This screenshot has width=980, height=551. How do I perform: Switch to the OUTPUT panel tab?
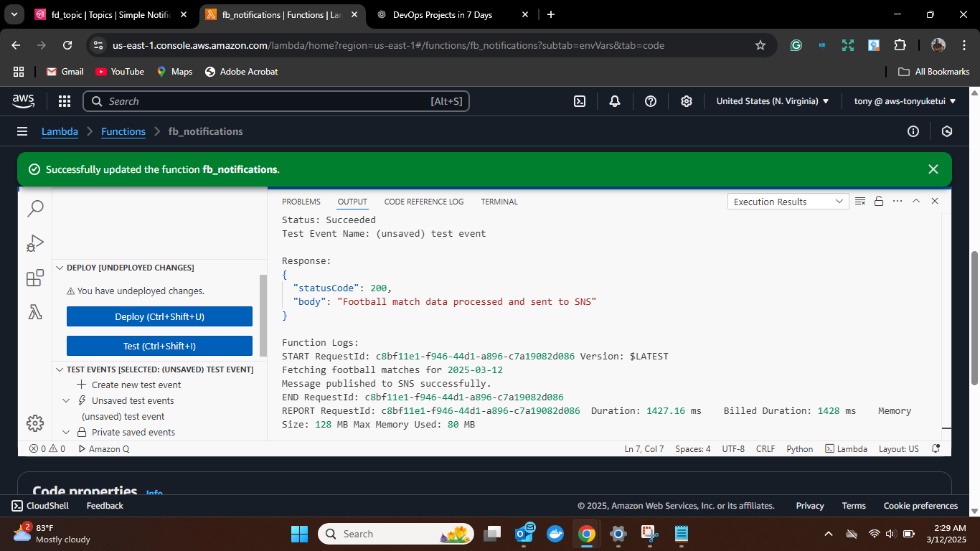click(x=352, y=202)
